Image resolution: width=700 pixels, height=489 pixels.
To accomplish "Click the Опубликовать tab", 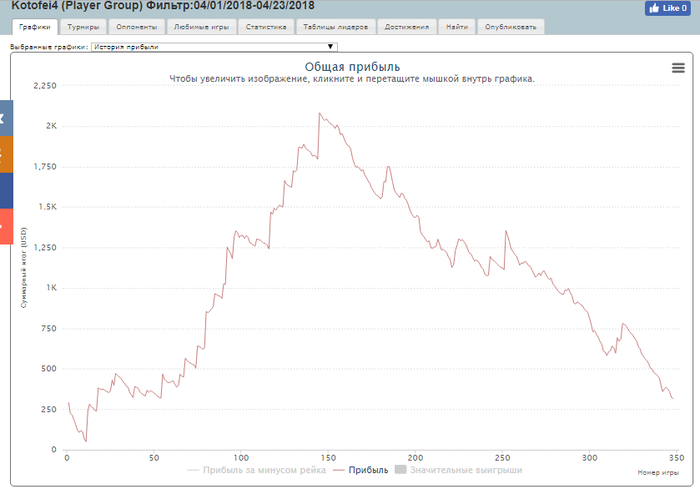I will click(x=511, y=27).
